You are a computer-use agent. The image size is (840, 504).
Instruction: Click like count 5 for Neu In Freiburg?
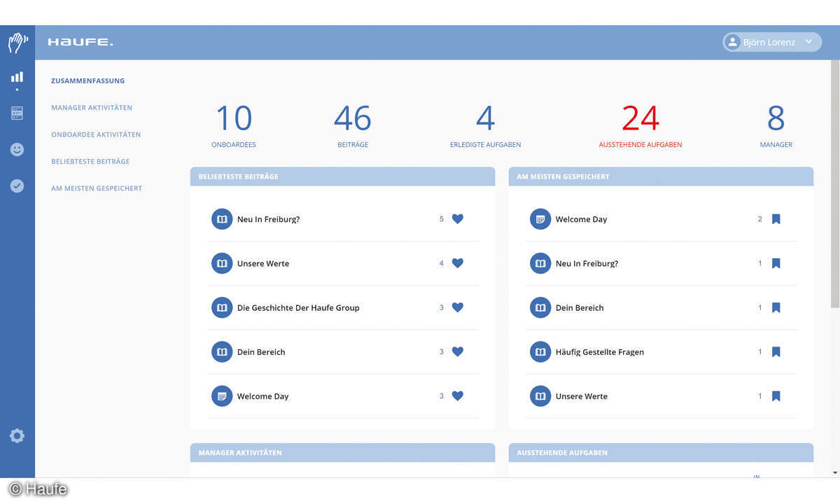pos(442,219)
